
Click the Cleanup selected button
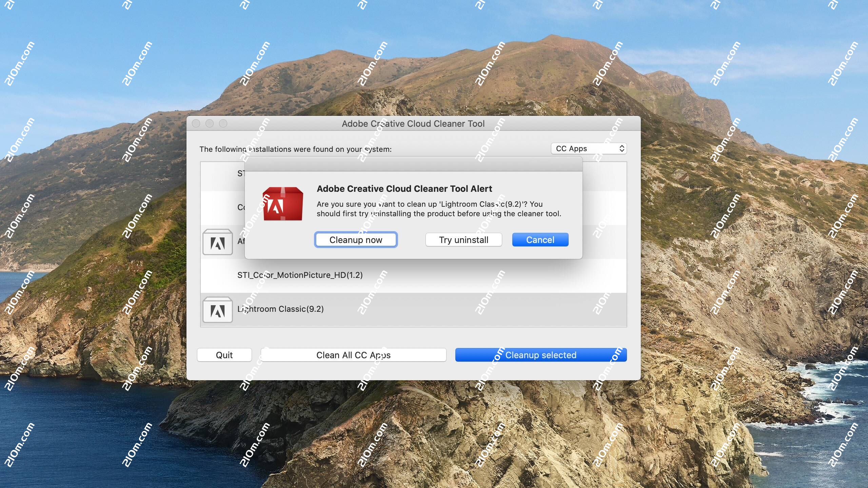(541, 355)
